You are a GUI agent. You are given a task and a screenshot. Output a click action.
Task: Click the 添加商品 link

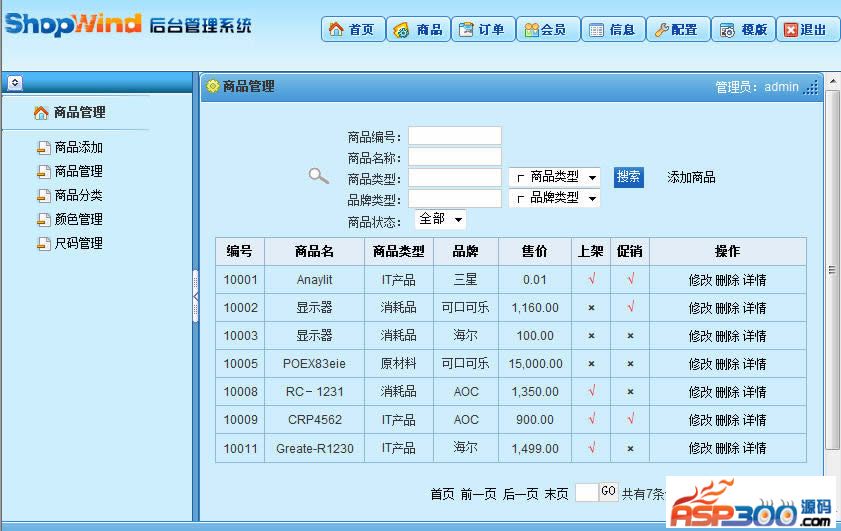coord(691,177)
